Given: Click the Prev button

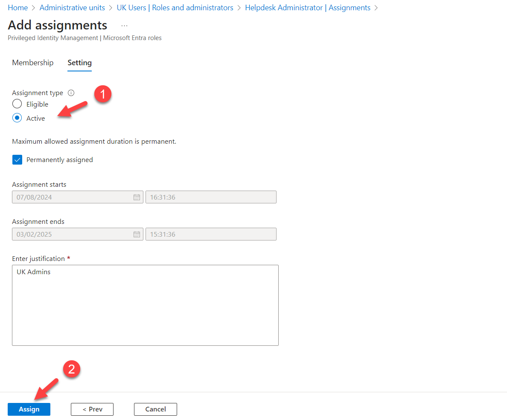Looking at the screenshot, I should (92, 409).
